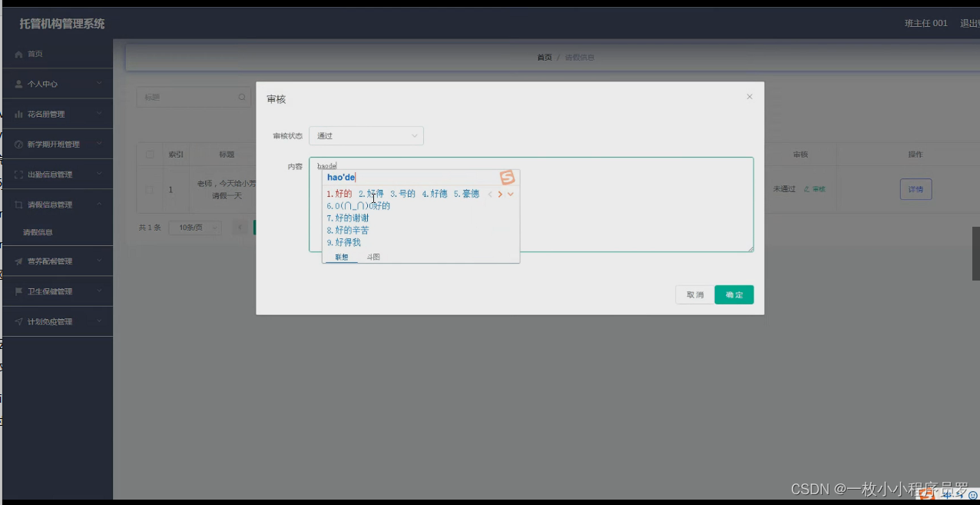Choose IME candidate 2.好得
This screenshot has height=505, width=980.
coord(371,194)
